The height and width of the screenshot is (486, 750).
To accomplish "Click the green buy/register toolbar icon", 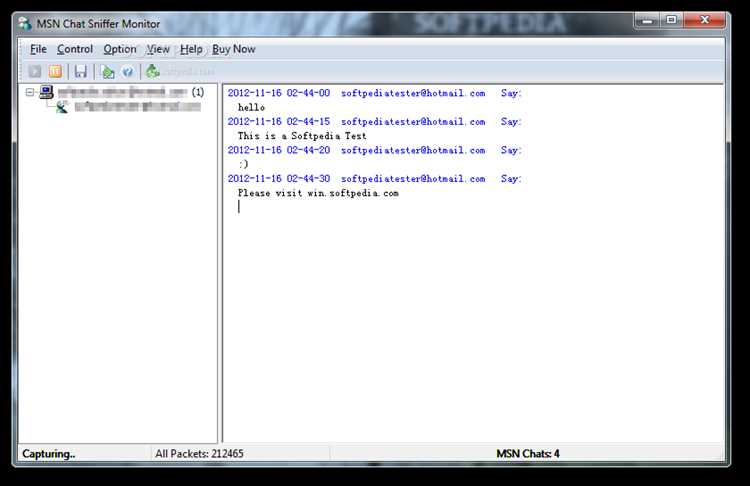I will (153, 71).
